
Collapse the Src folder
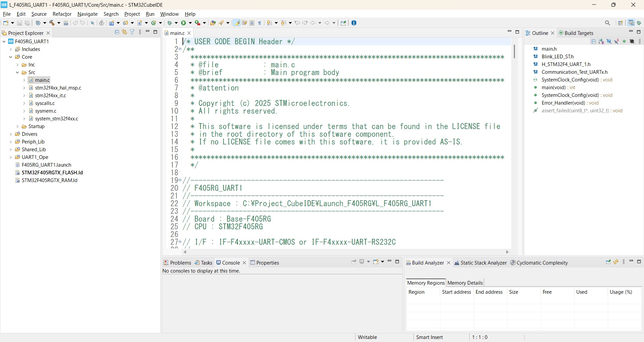[x=17, y=72]
